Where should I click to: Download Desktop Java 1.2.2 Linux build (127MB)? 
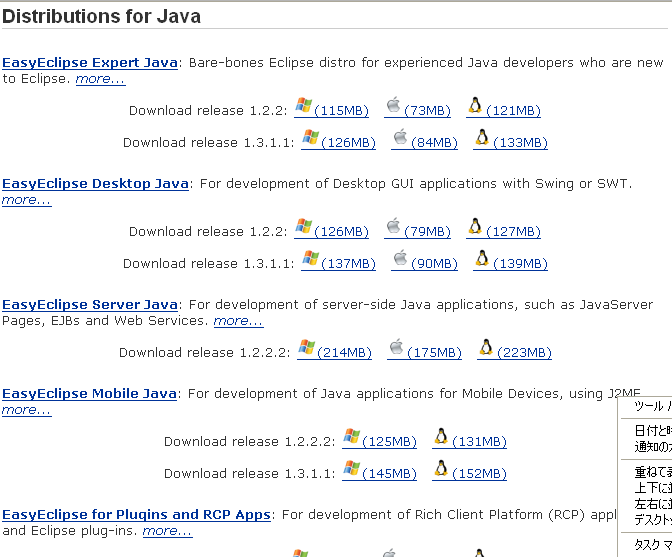tap(504, 228)
